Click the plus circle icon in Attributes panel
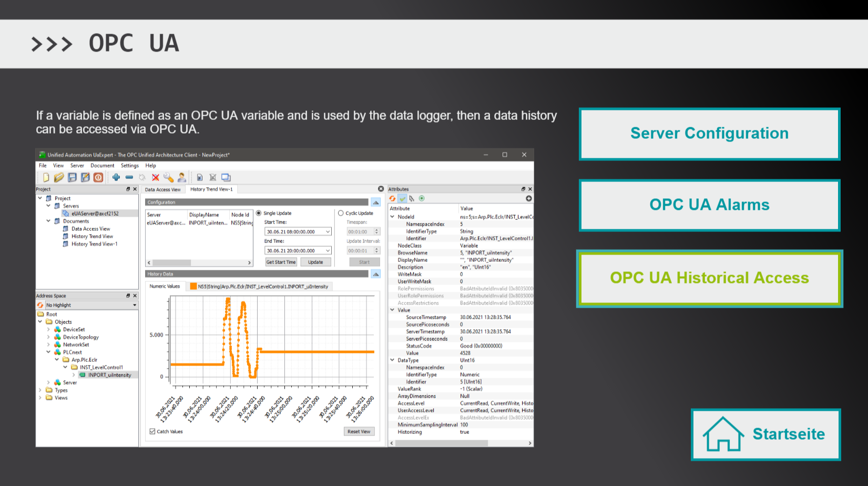The width and height of the screenshot is (868, 486). tap(529, 198)
